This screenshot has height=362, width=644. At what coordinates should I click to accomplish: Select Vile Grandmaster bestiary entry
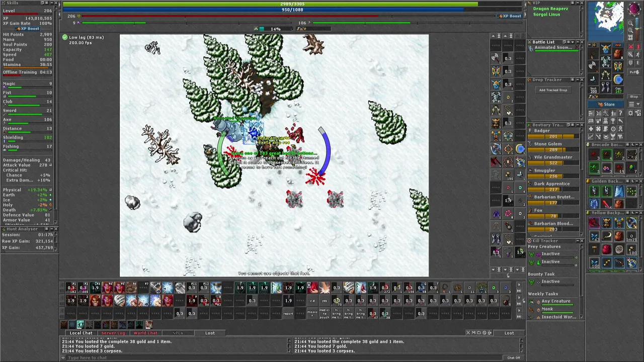pyautogui.click(x=552, y=159)
